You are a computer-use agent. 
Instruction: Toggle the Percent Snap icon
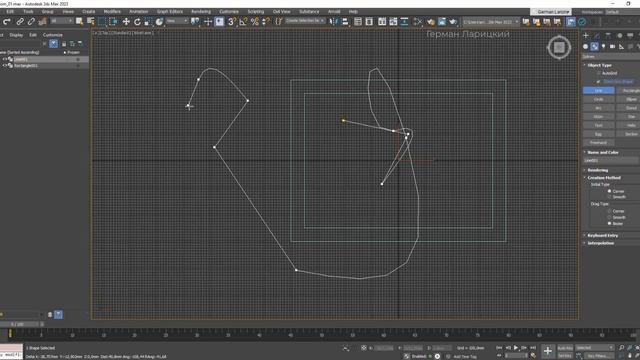(x=255, y=22)
